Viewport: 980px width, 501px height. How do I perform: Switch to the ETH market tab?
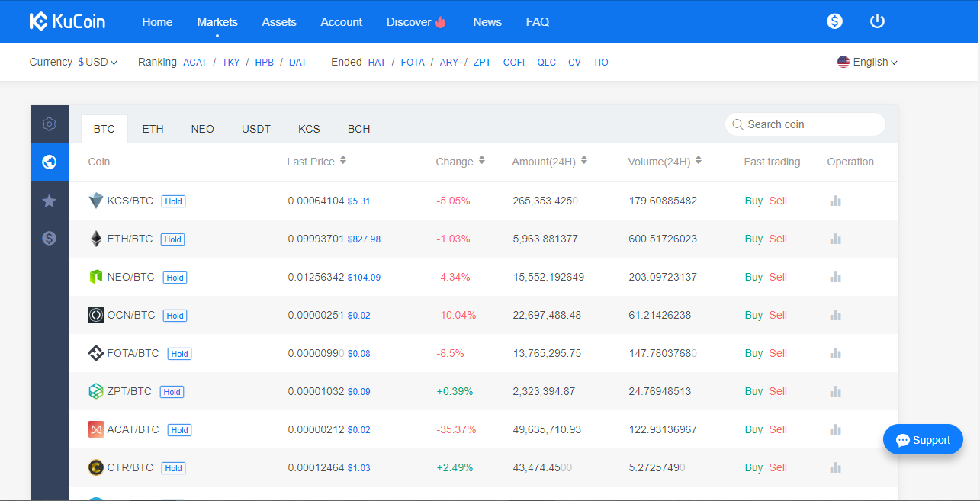pos(153,129)
